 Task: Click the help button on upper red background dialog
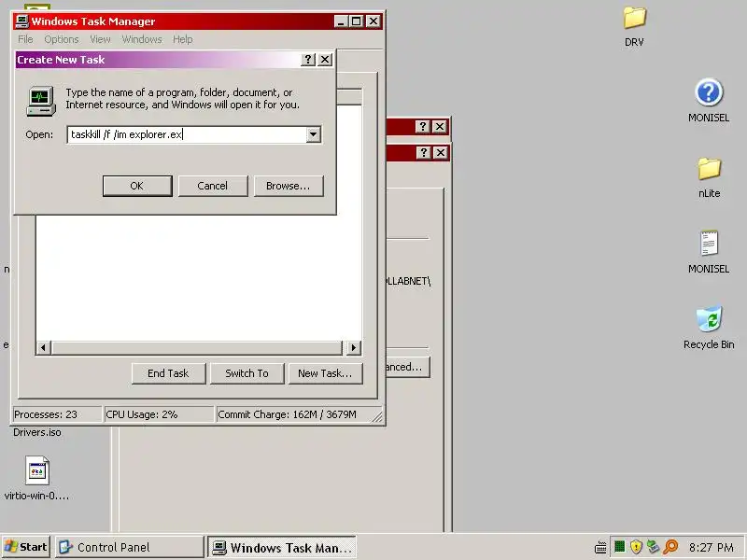(x=423, y=127)
